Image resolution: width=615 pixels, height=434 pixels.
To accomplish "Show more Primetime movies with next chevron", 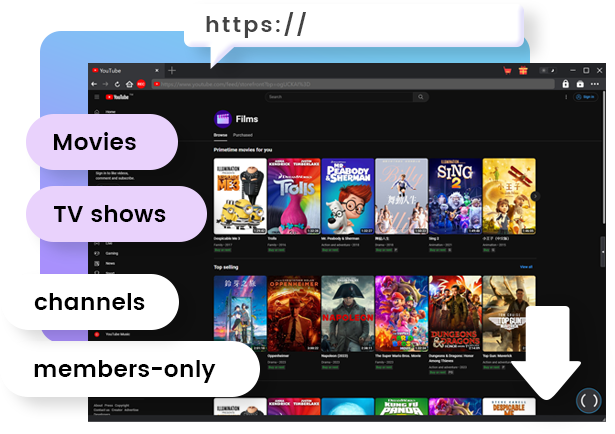I will (x=535, y=196).
